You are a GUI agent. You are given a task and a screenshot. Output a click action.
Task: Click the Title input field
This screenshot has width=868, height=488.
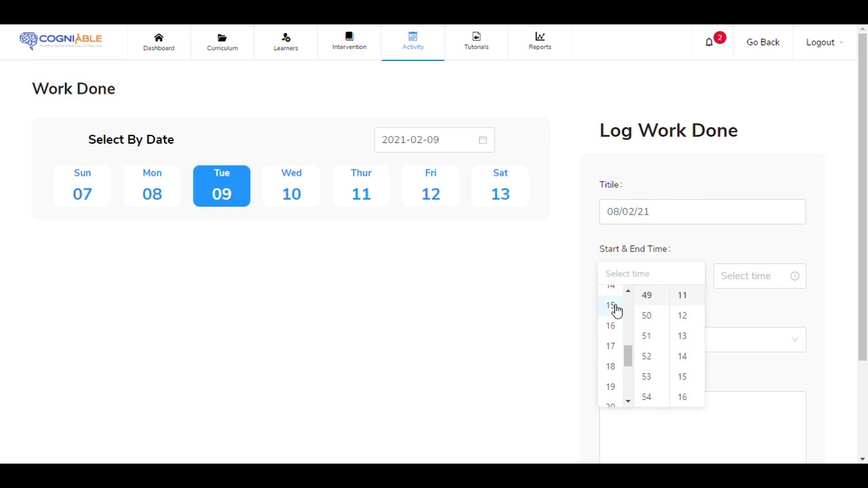tap(703, 211)
